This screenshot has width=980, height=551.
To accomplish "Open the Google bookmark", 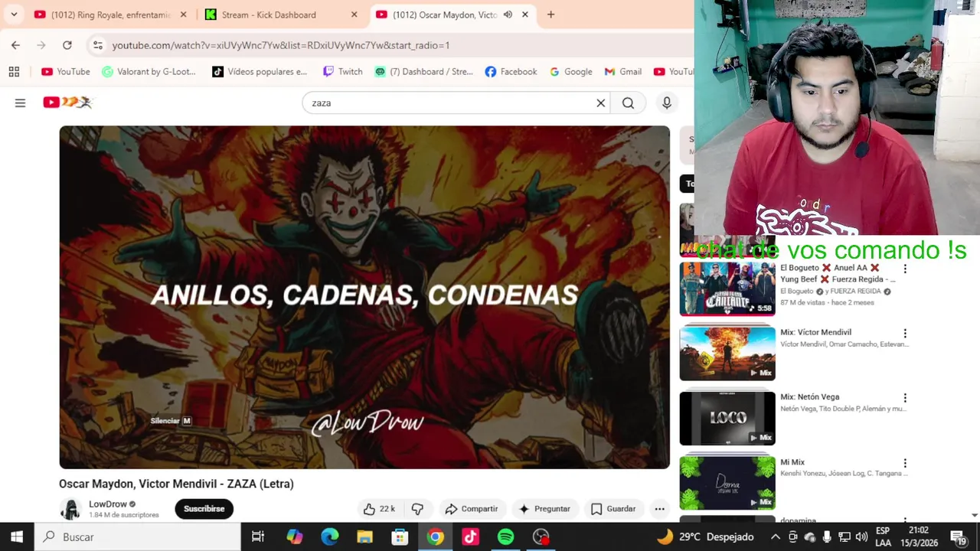I will tap(571, 71).
